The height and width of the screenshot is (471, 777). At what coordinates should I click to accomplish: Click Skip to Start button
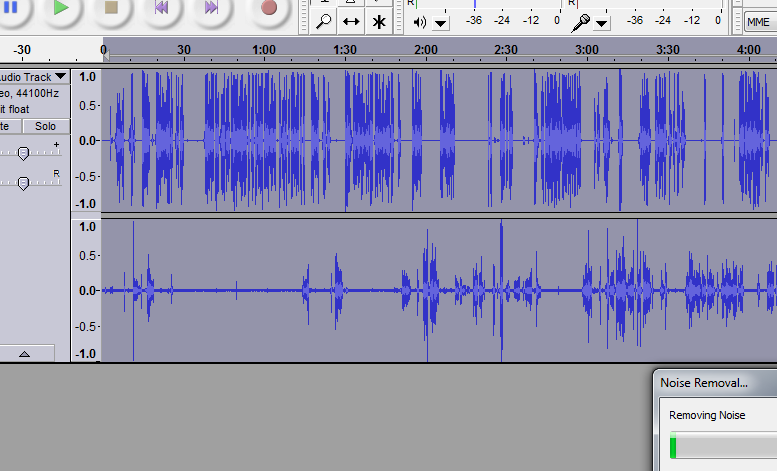click(x=161, y=8)
